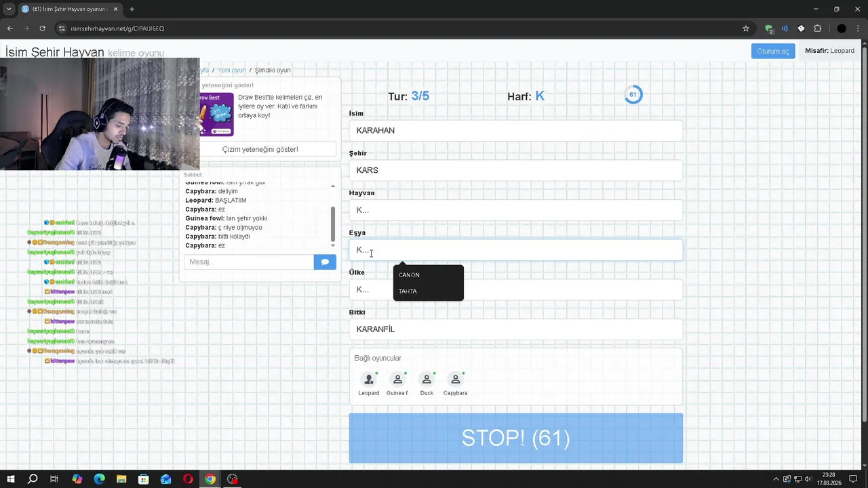The image size is (868, 488).
Task: Open the tab search dropdown arrow
Action: (8, 9)
